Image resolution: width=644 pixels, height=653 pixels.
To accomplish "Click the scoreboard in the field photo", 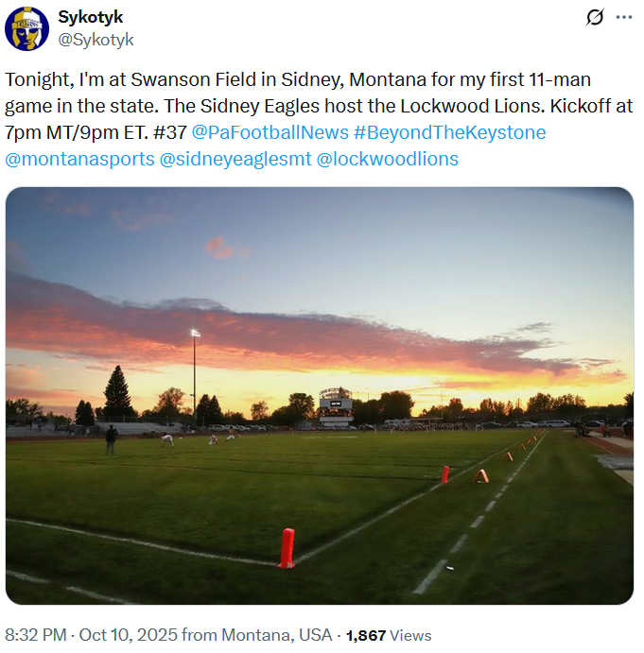I will pos(336,404).
